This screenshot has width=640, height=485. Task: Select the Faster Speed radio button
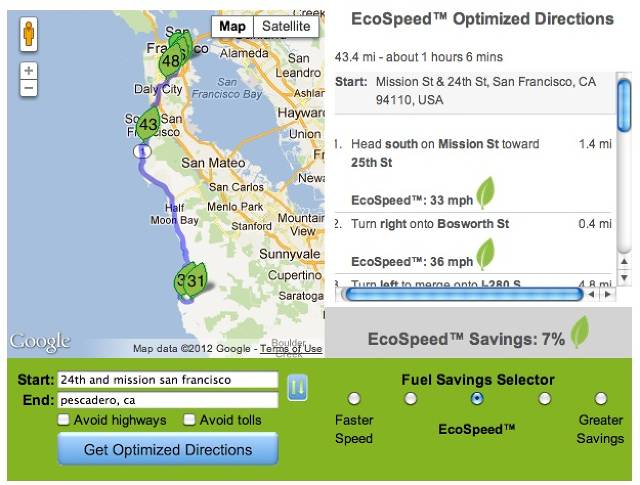(x=353, y=398)
